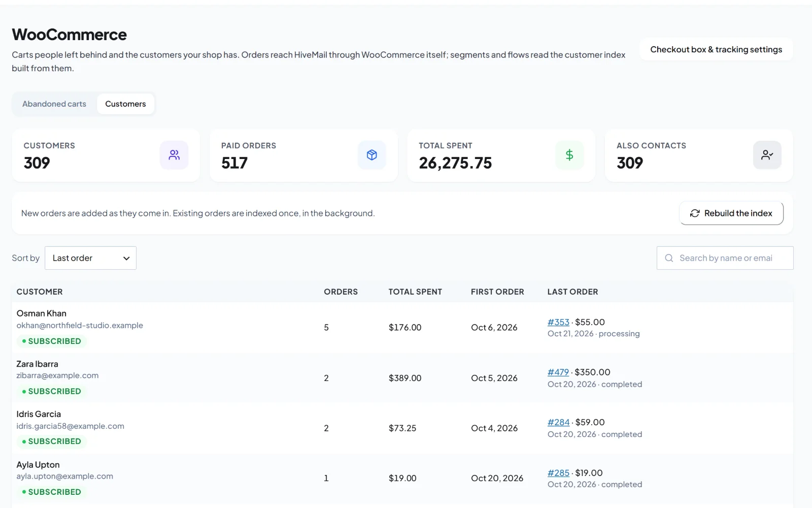812x508 pixels.
Task: Click the Oct 21, 2026 processing status
Action: point(594,334)
